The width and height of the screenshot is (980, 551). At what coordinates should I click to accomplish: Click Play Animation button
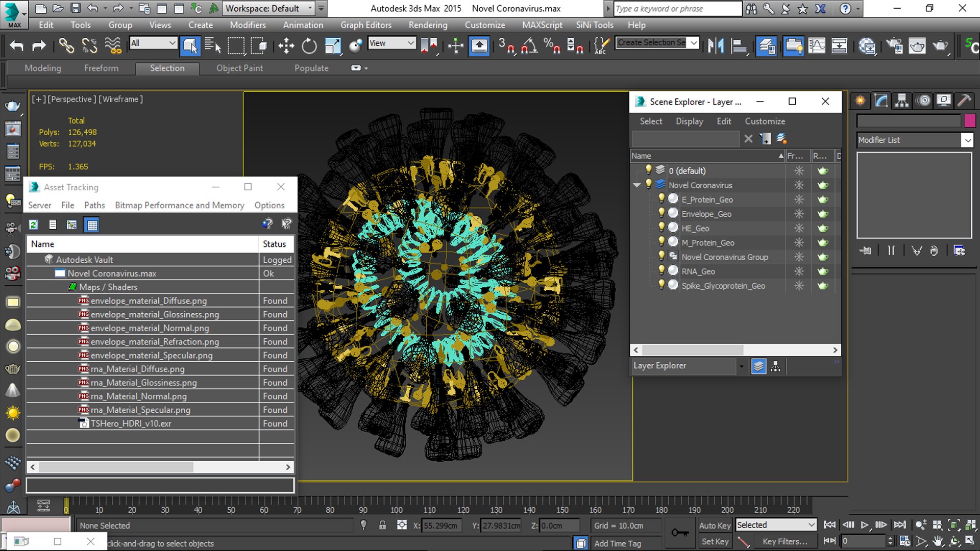click(865, 524)
